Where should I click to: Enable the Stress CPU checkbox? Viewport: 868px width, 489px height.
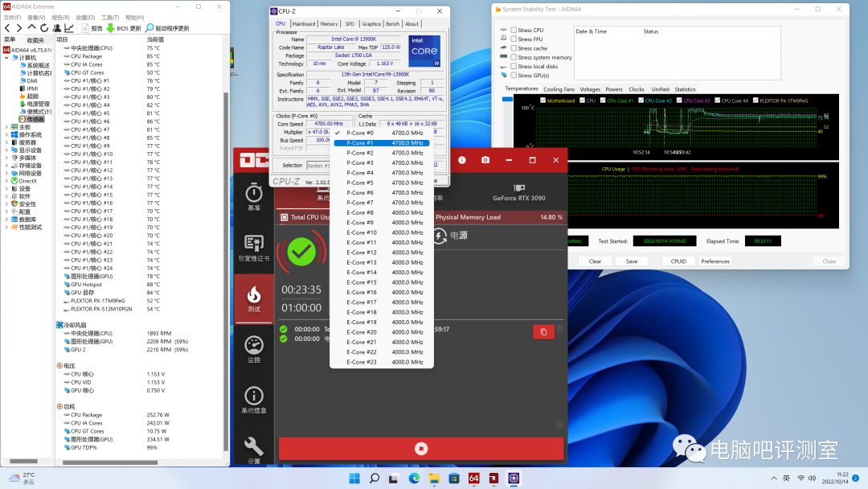click(514, 30)
